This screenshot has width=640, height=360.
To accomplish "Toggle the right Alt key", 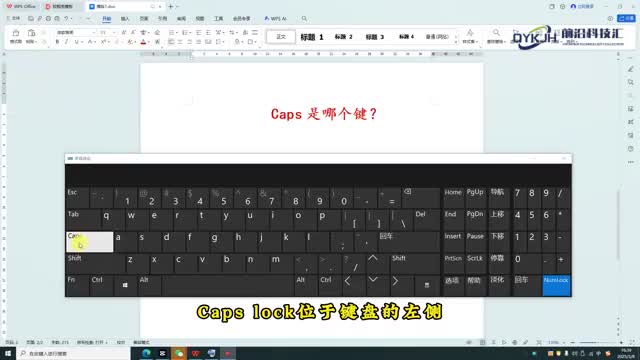I will (x=306, y=285).
